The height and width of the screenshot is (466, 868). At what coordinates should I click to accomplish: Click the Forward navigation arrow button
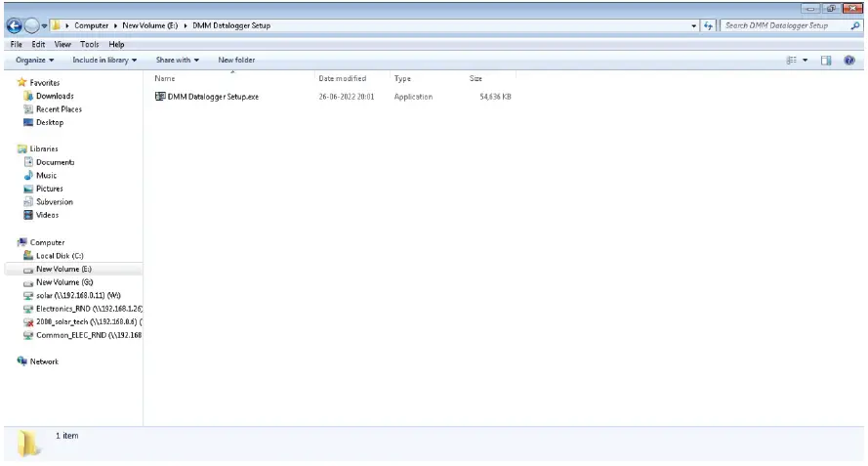click(x=31, y=25)
